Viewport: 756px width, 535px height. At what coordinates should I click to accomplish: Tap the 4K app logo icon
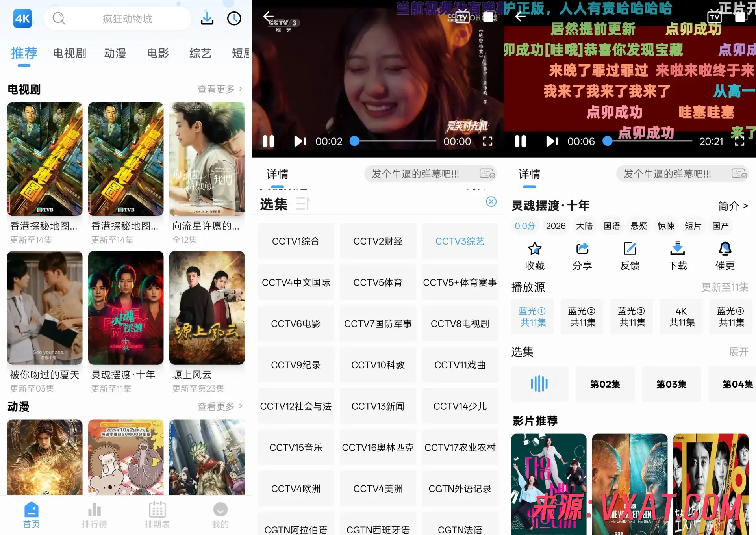22,19
